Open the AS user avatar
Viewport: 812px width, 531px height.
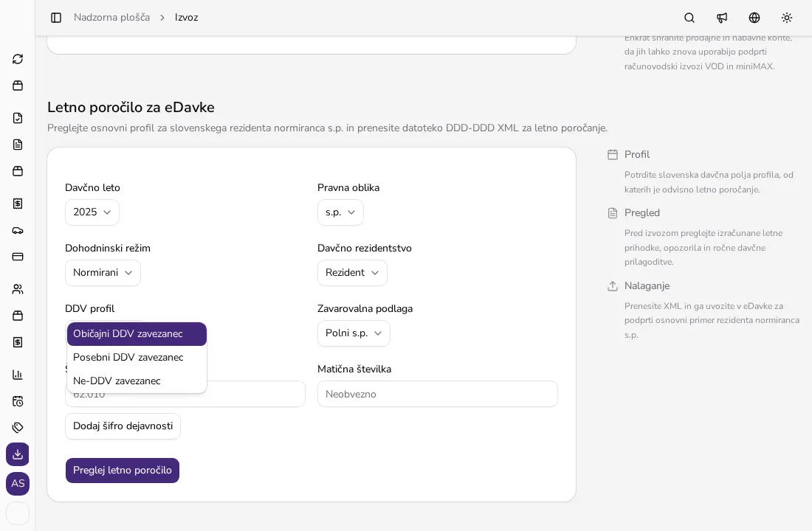(x=18, y=483)
